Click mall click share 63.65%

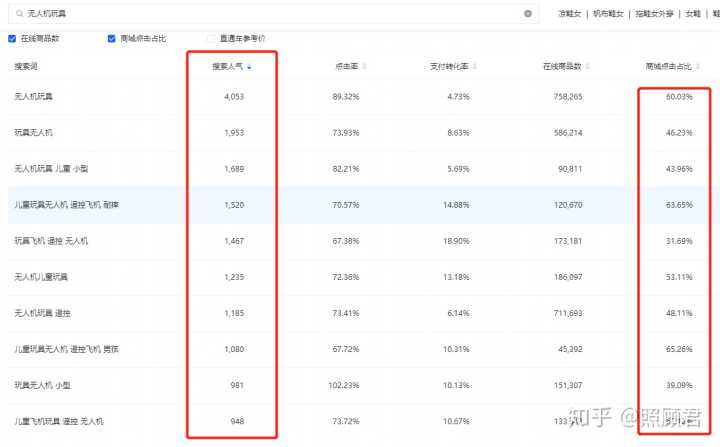pyautogui.click(x=679, y=205)
